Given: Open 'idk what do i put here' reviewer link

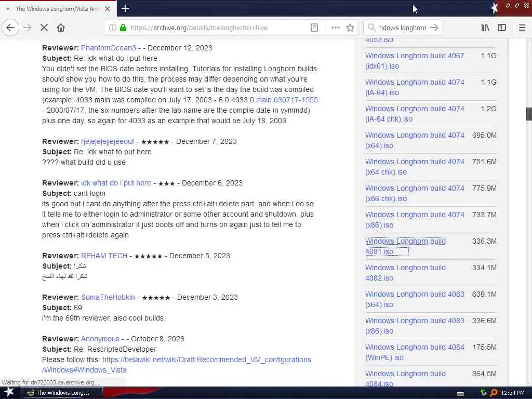Looking at the screenshot, I should point(116,183).
